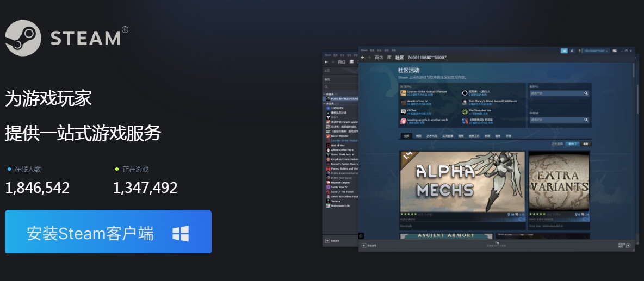Select the 最热门 sort toggle
Image resolution: width=644 pixels, height=281 pixels.
(x=572, y=144)
